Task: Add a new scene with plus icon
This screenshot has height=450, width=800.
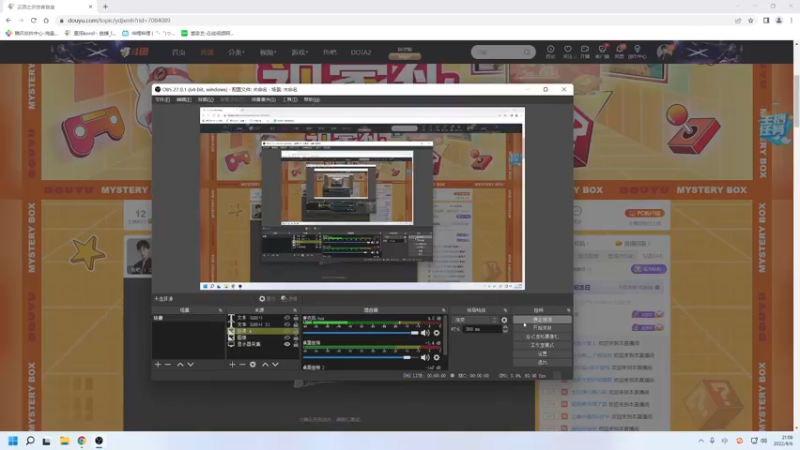Action: coord(158,364)
